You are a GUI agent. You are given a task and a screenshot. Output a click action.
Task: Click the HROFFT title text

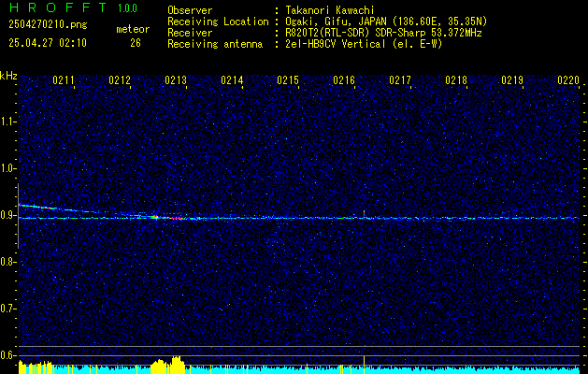(58, 7)
